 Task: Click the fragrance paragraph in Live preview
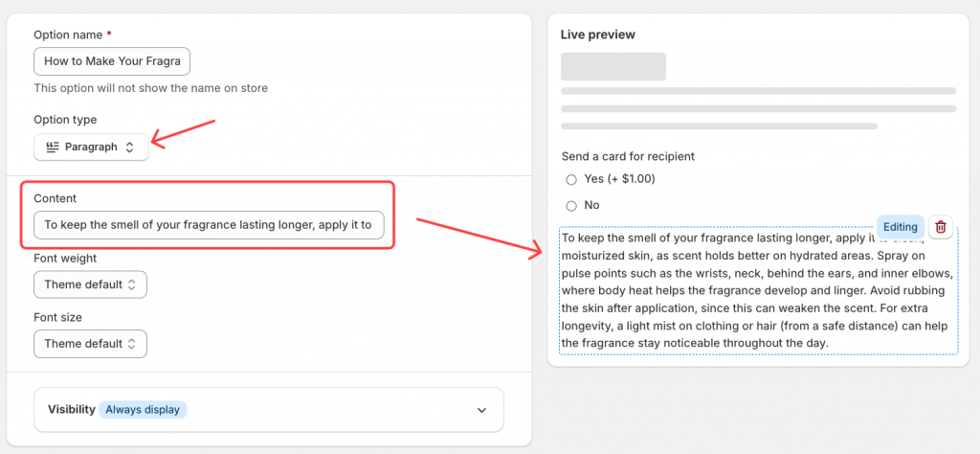pos(758,290)
